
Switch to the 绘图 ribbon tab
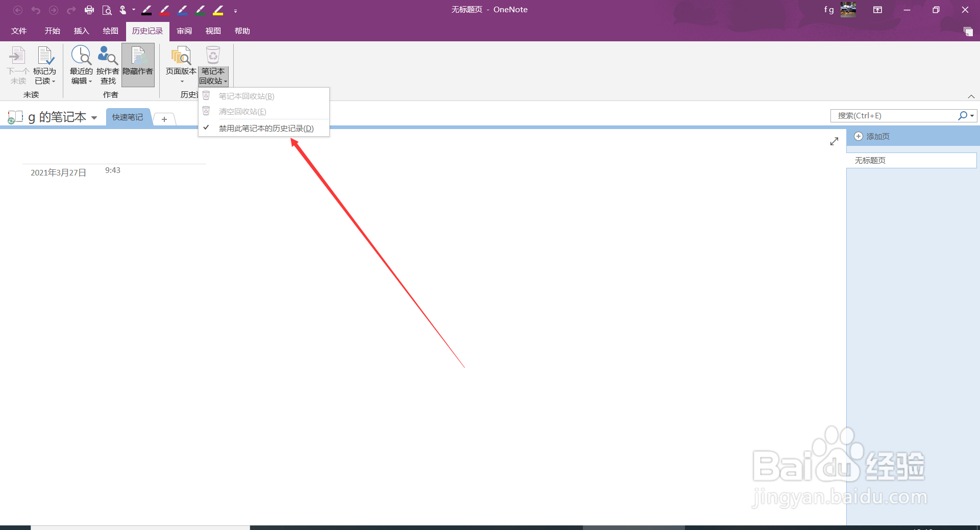(x=110, y=31)
